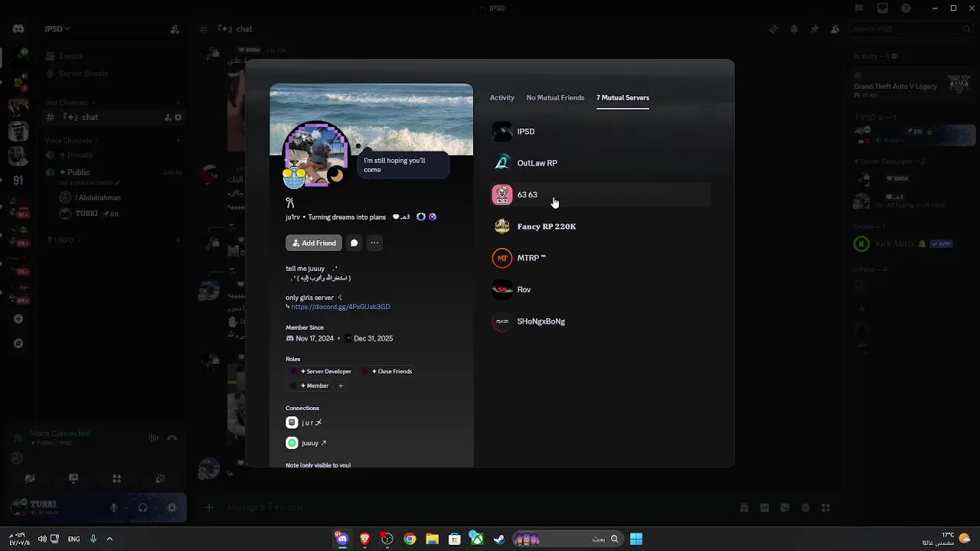
Task: Open Brave browser from the taskbar
Action: [x=365, y=539]
